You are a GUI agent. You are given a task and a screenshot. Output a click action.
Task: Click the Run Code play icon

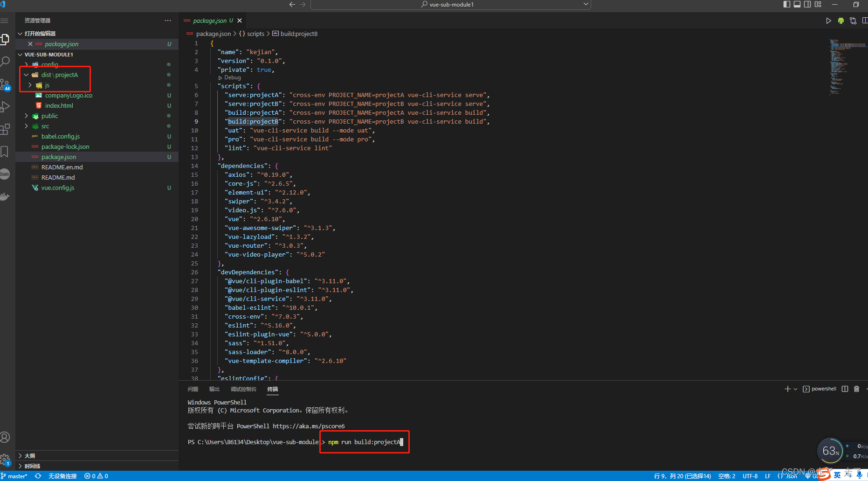[x=828, y=21]
